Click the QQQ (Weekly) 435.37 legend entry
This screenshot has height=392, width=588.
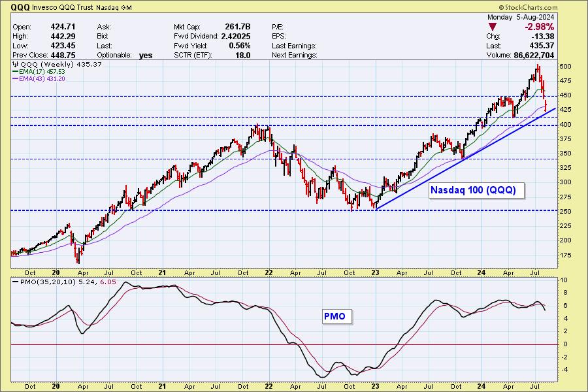point(61,65)
